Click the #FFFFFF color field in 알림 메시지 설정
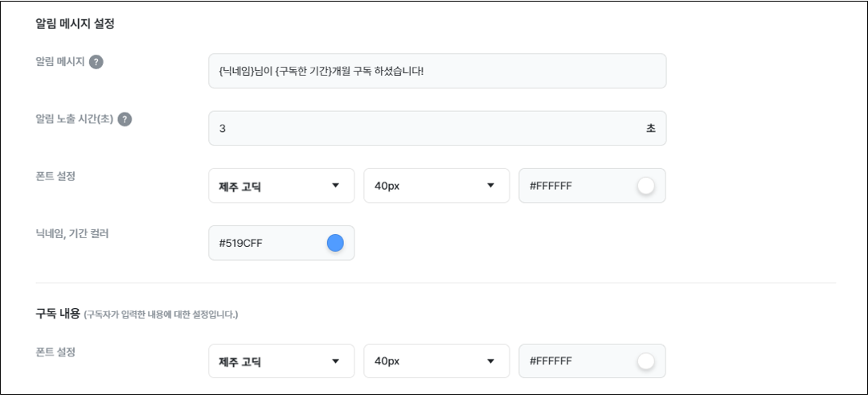868x395 pixels. tap(592, 186)
